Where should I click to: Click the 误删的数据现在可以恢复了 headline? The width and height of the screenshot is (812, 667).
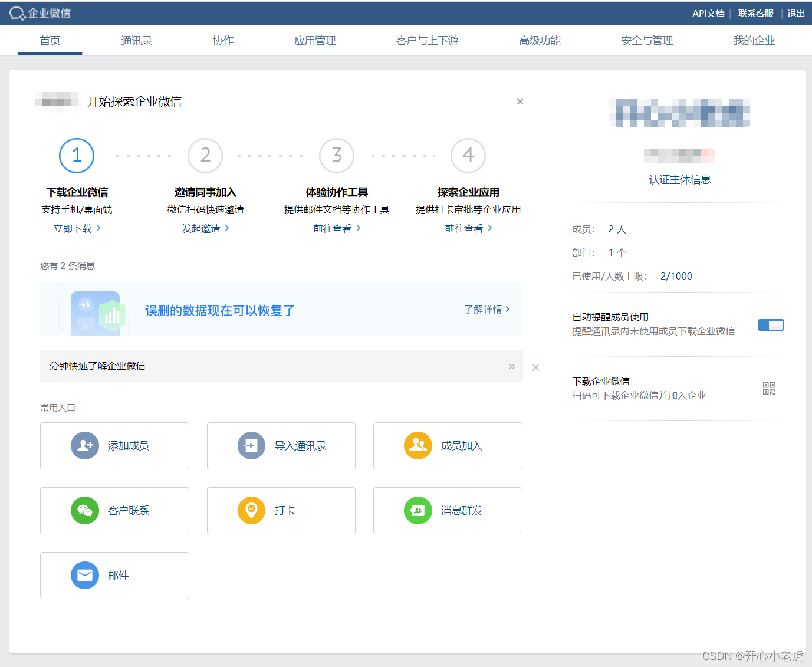pyautogui.click(x=220, y=310)
